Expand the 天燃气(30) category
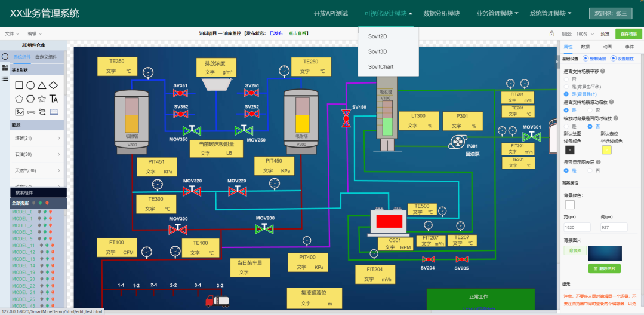644x315 pixels. click(x=37, y=170)
